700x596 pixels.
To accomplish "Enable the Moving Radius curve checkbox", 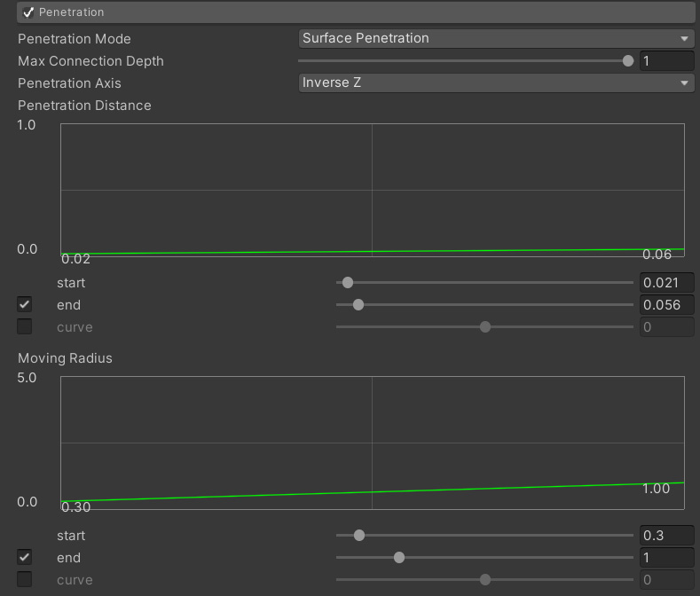I will [25, 579].
